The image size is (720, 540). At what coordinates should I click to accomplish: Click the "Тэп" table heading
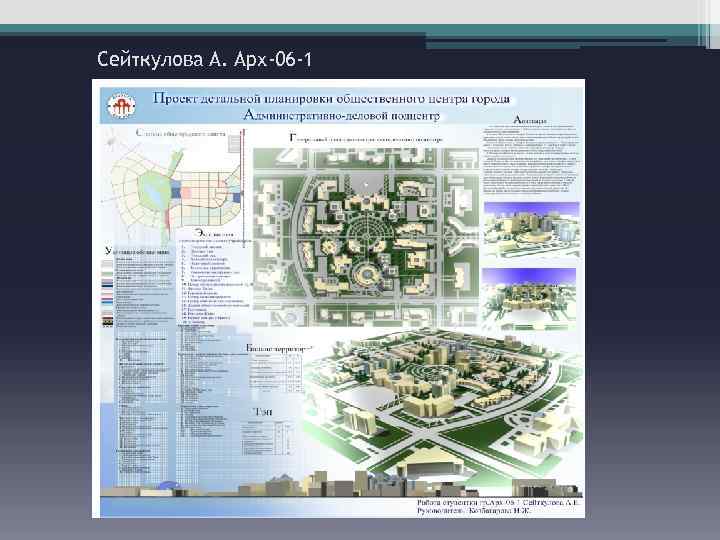click(x=263, y=412)
